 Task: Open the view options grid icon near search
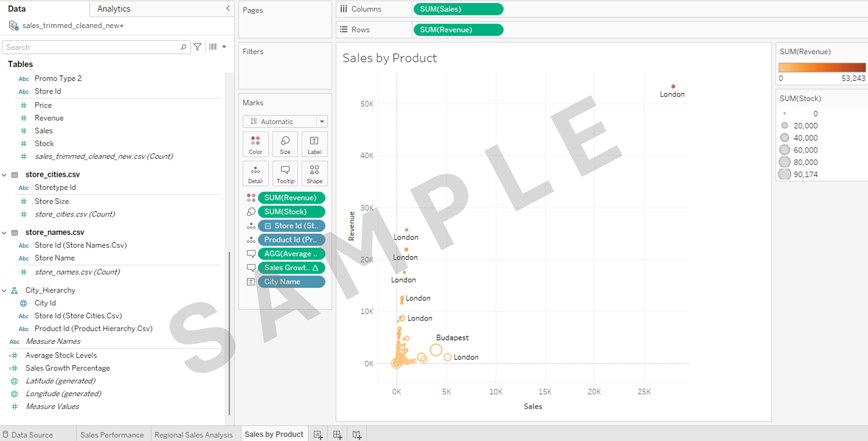coord(213,47)
